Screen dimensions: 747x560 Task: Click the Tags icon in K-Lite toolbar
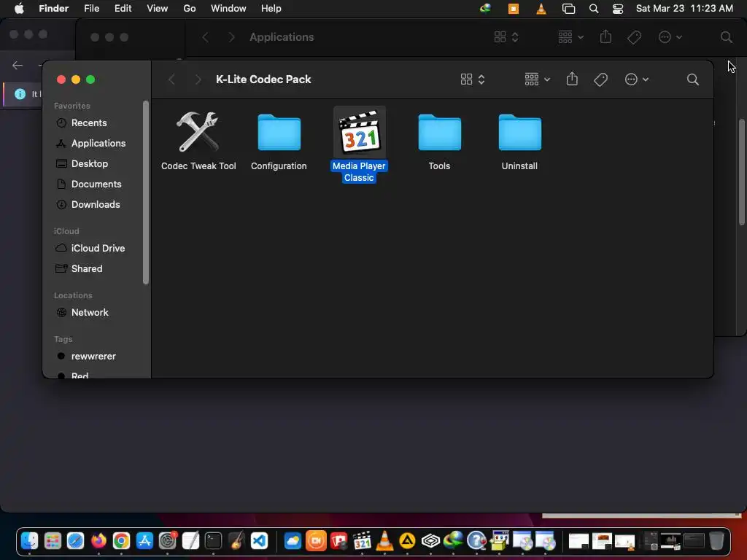[x=601, y=79]
